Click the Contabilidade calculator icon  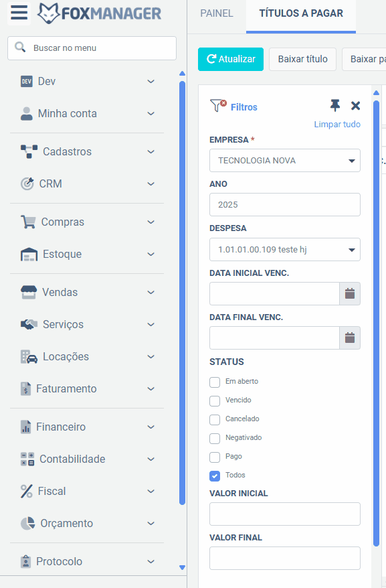[x=27, y=459]
